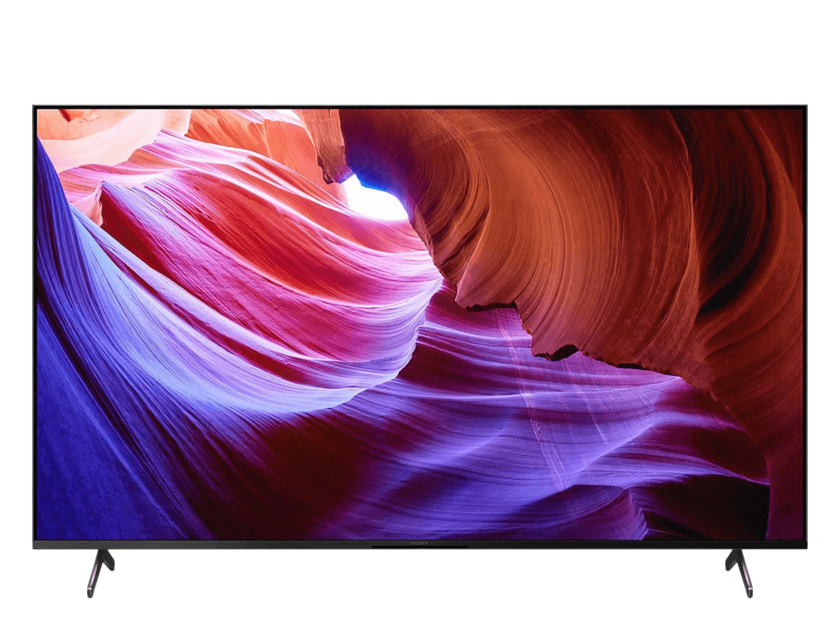Click the sensor bar below Sony logo

[x=420, y=547]
